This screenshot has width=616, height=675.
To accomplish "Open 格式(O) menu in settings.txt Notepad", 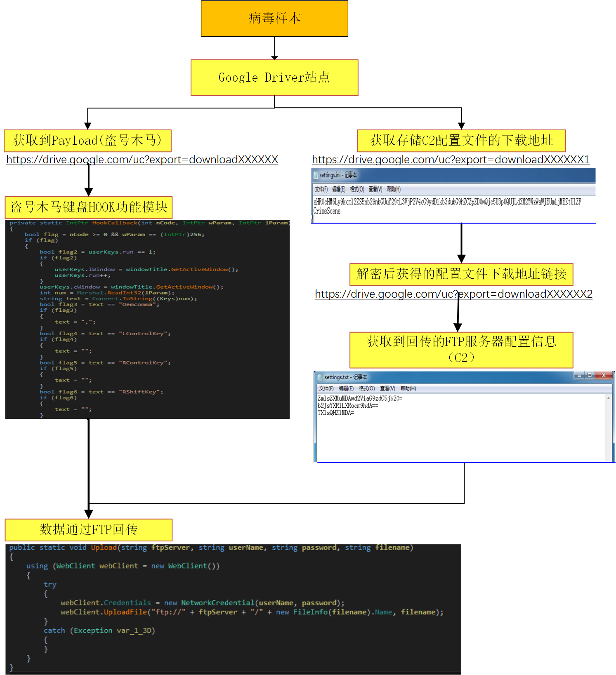I will point(367,388).
